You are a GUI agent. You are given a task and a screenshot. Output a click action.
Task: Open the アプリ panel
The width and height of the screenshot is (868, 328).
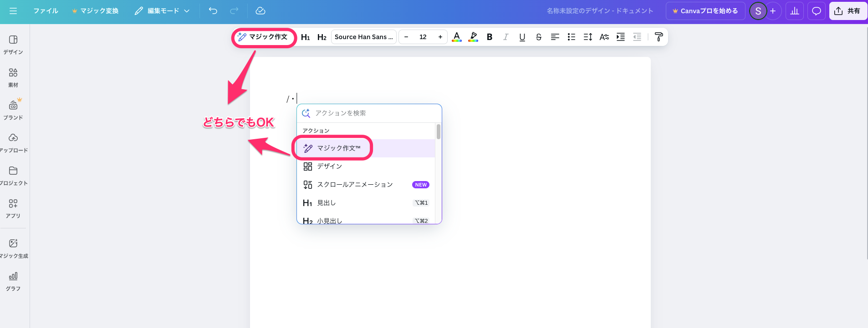click(x=13, y=209)
